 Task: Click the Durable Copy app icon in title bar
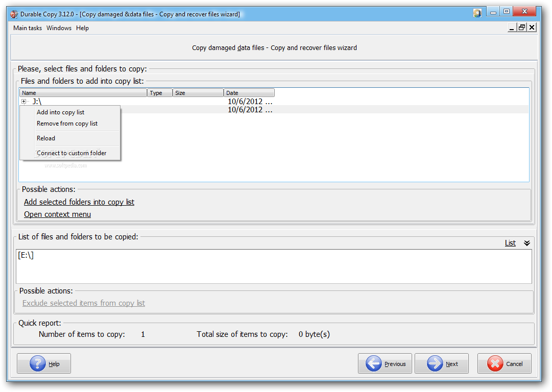point(14,14)
